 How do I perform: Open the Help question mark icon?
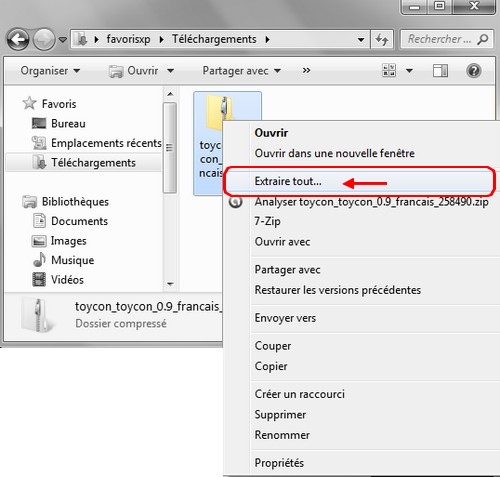[x=474, y=71]
